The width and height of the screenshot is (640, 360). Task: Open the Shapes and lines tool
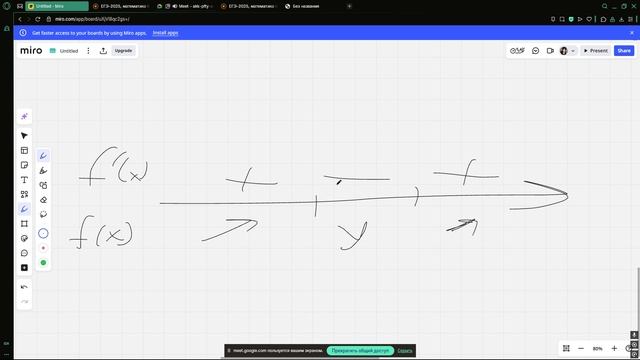(24, 194)
